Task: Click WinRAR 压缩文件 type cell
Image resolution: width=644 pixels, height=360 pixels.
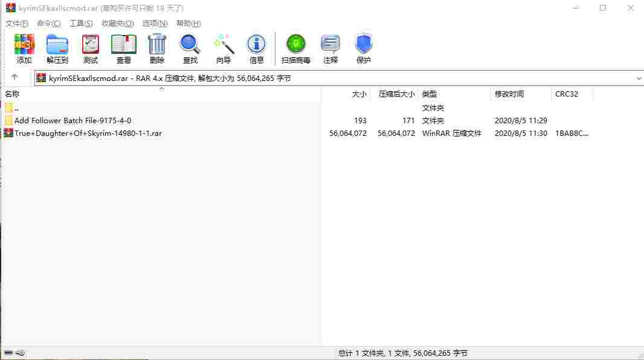Action: tap(452, 133)
